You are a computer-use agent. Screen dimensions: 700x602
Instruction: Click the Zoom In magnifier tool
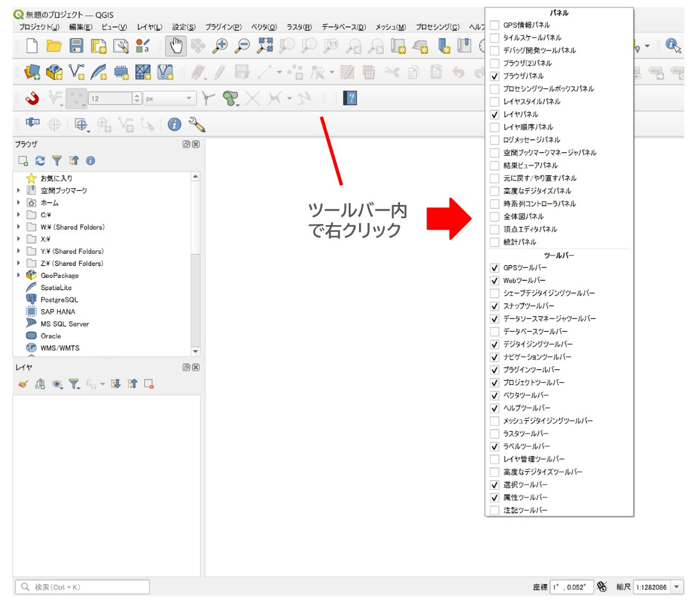pyautogui.click(x=220, y=45)
